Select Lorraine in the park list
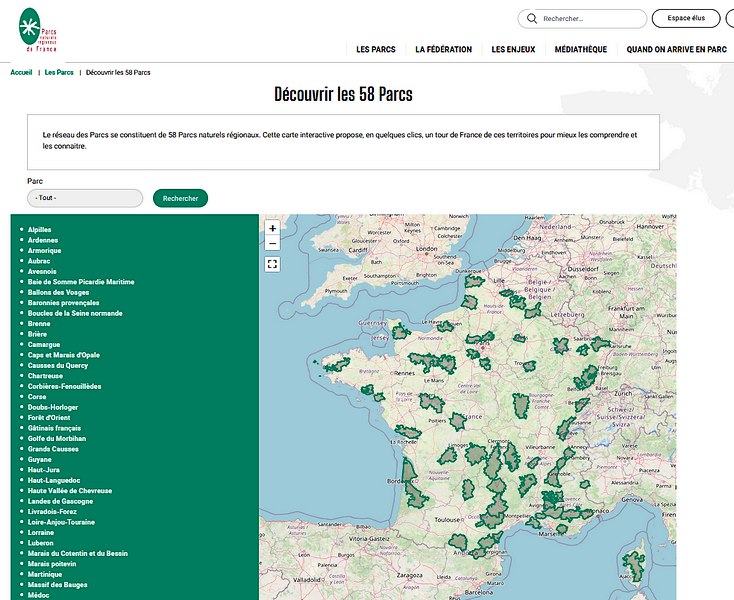Viewport: 734px width, 600px height. tap(41, 533)
